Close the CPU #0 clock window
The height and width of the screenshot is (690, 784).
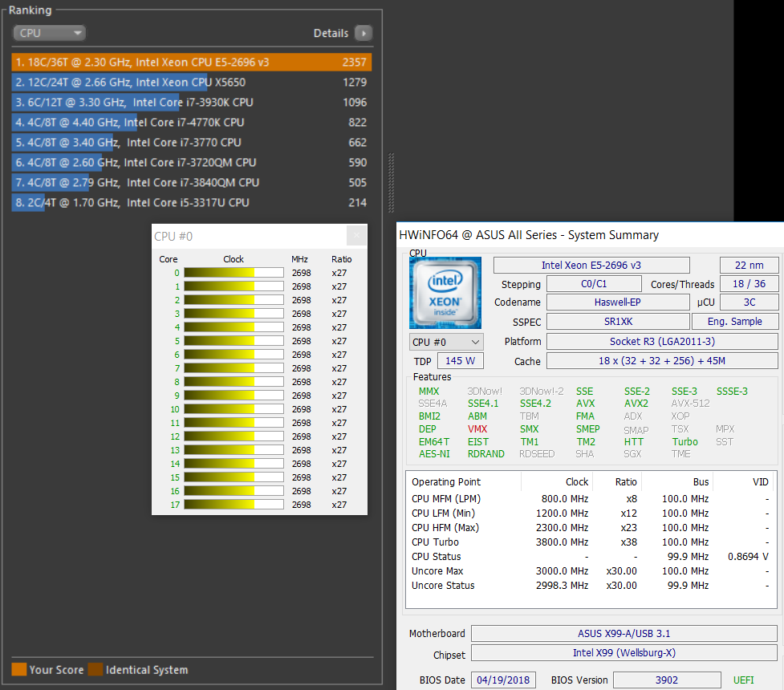point(356,236)
